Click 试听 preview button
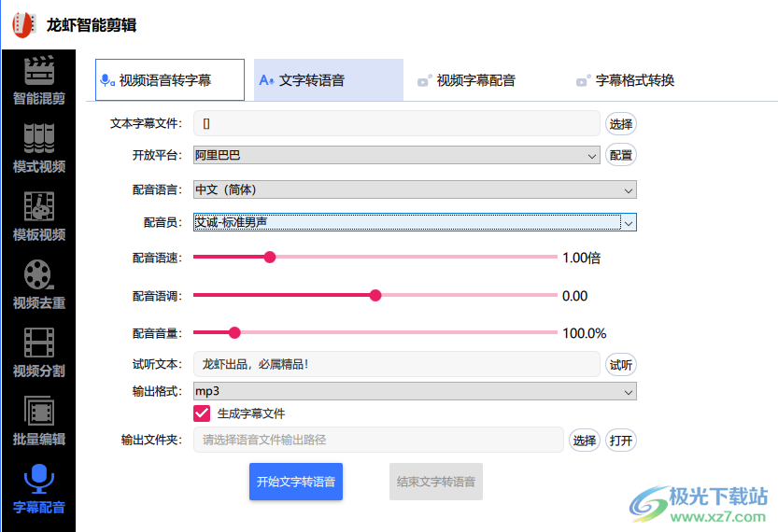The image size is (778, 532). point(621,366)
